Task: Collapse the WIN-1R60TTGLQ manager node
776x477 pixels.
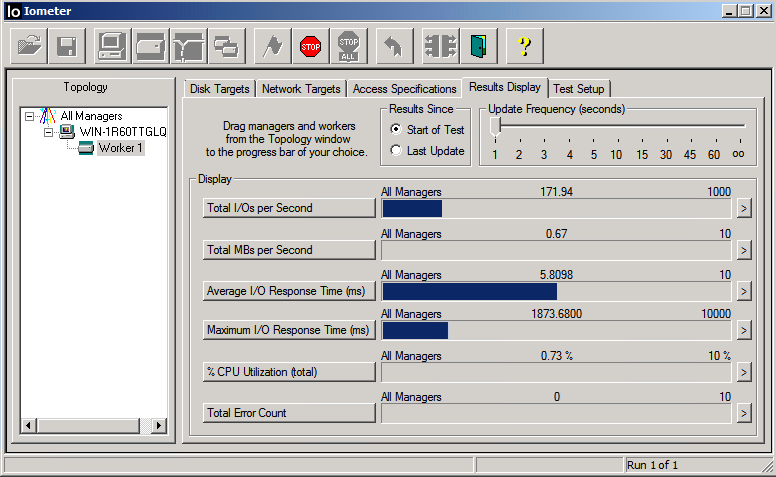Action: pos(48,132)
